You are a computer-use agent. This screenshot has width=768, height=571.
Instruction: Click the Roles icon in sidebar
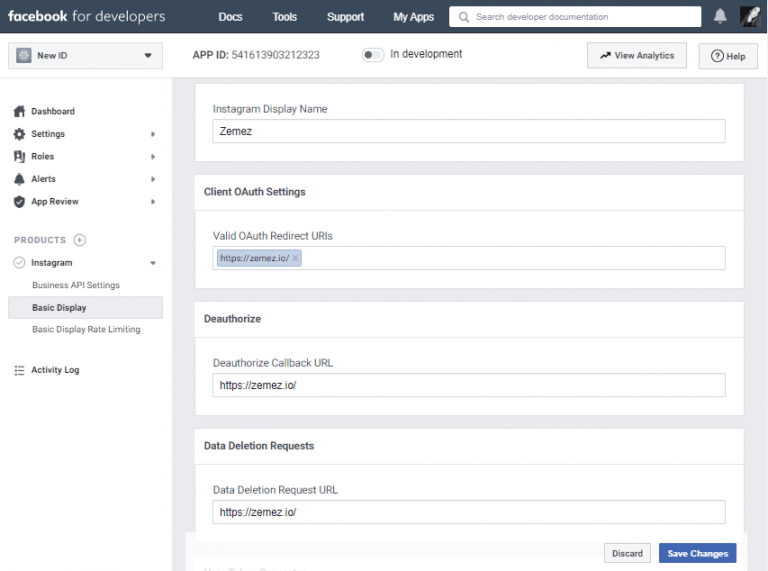click(x=19, y=156)
